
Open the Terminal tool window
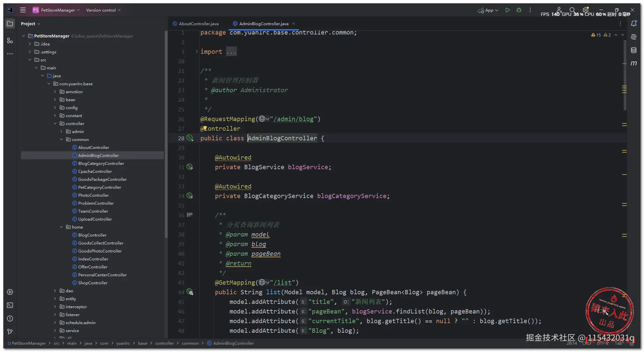[x=10, y=305]
